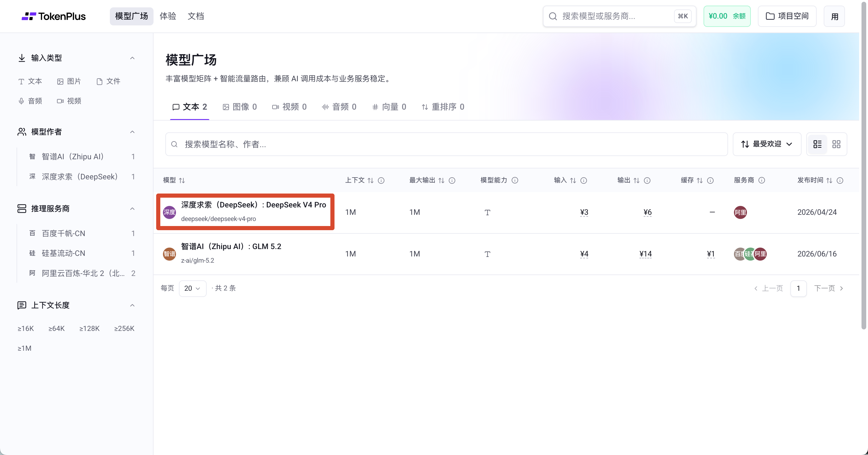Toggle the 音频 input type filter
Screen dimensions: 868x455
30,101
